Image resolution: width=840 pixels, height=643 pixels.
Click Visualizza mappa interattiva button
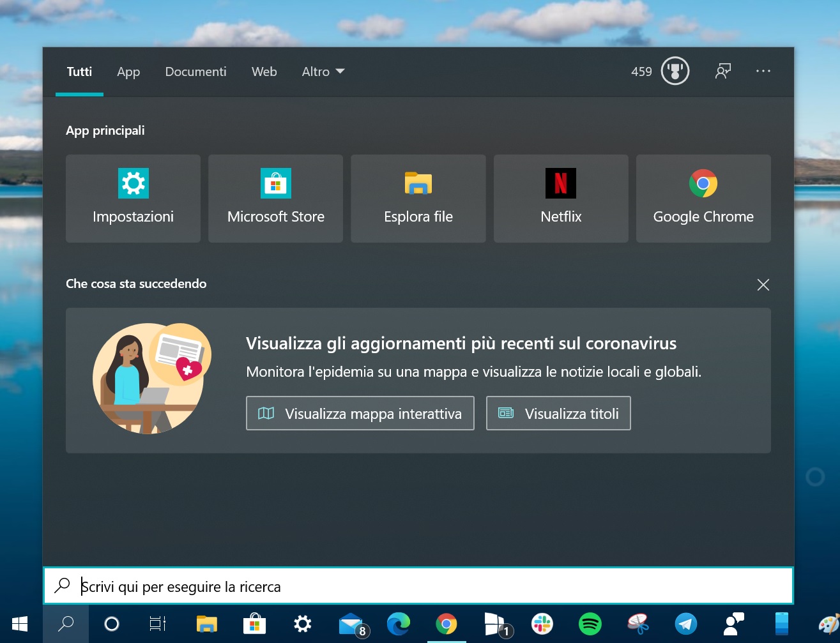click(360, 413)
